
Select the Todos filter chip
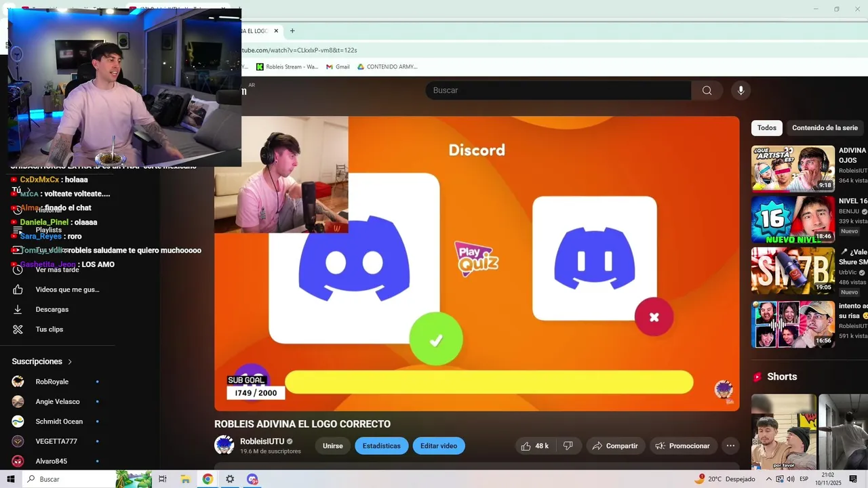tap(767, 127)
